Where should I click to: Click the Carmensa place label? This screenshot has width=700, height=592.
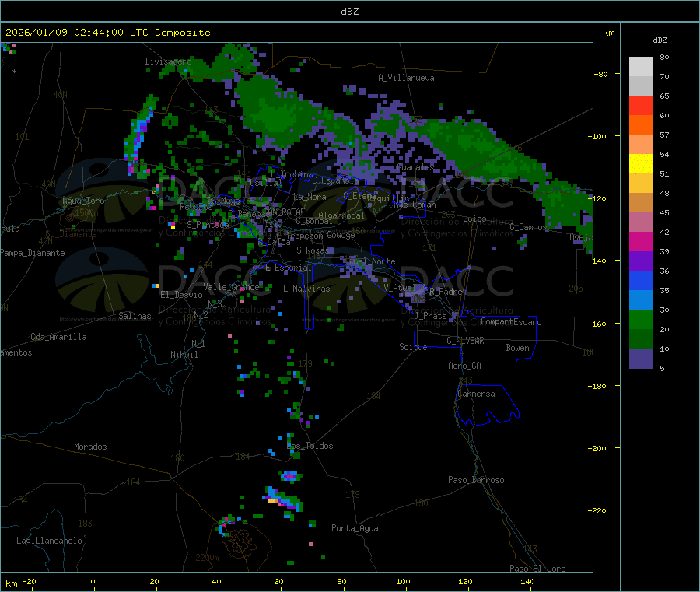point(476,394)
